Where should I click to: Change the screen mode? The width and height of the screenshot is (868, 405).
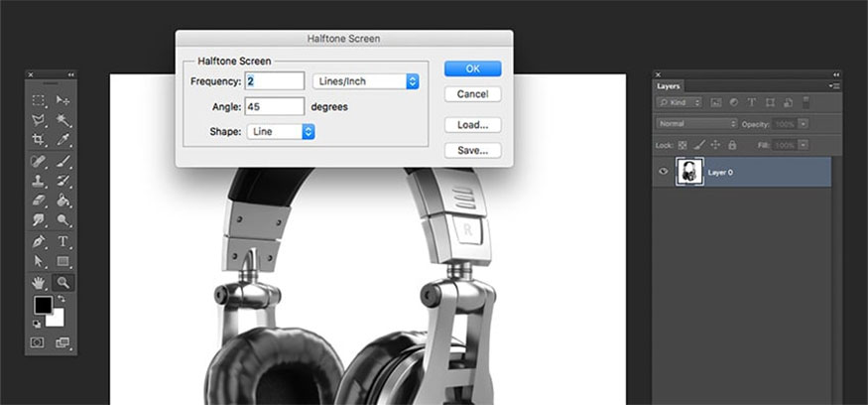tap(62, 342)
